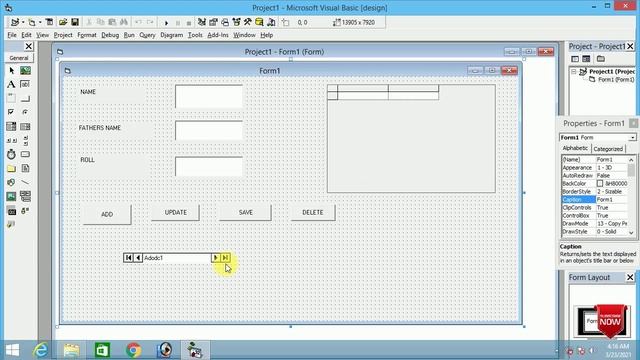
Task: Open Form Layout Window from toolbar
Action: 224,22
